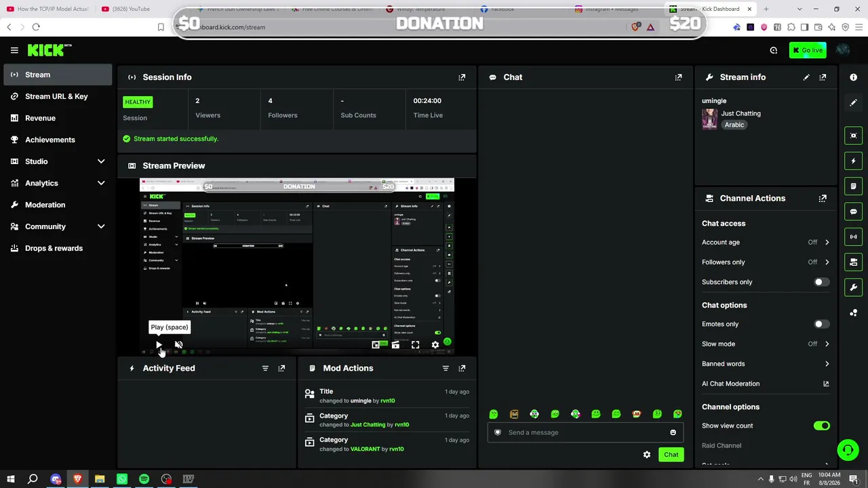The width and height of the screenshot is (868, 488).
Task: Click the Kick logo
Action: [50, 50]
